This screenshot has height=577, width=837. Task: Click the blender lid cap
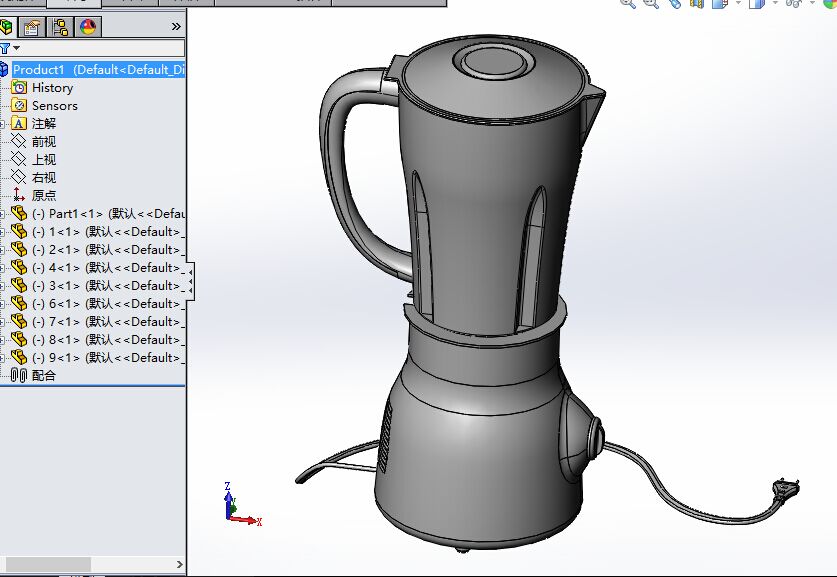pos(494,62)
